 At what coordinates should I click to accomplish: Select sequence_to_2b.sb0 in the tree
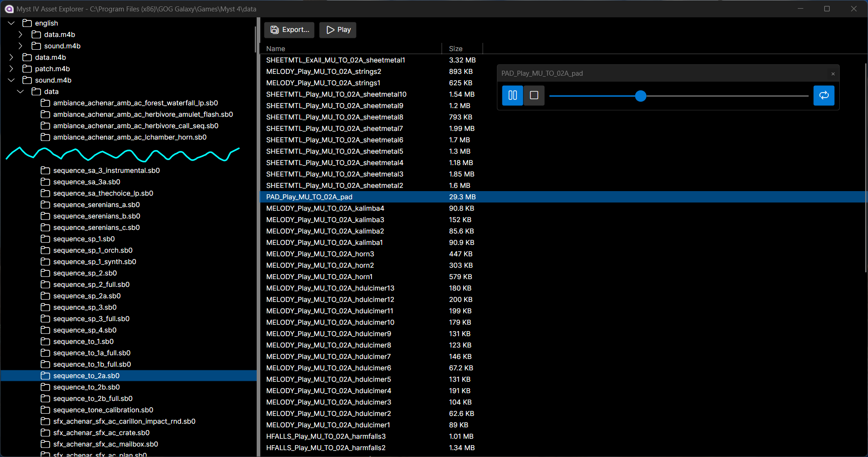(x=87, y=387)
